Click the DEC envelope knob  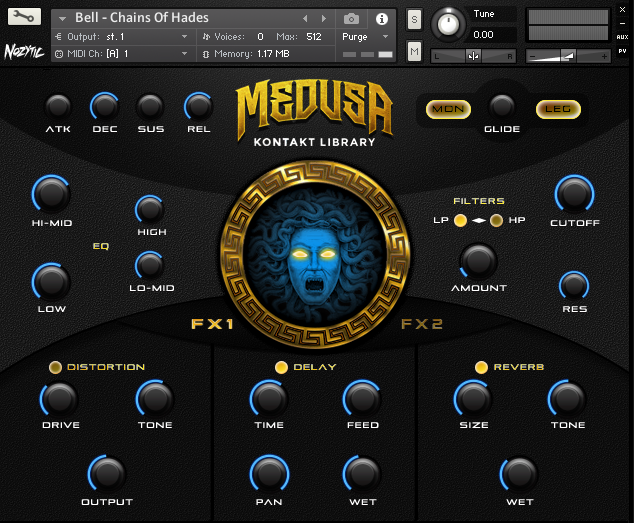105,107
